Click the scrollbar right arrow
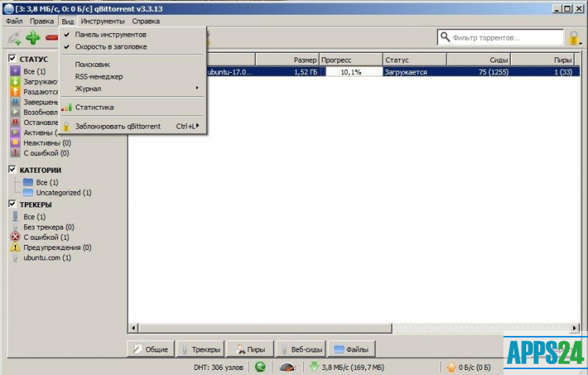This screenshot has width=588, height=375. (575, 328)
